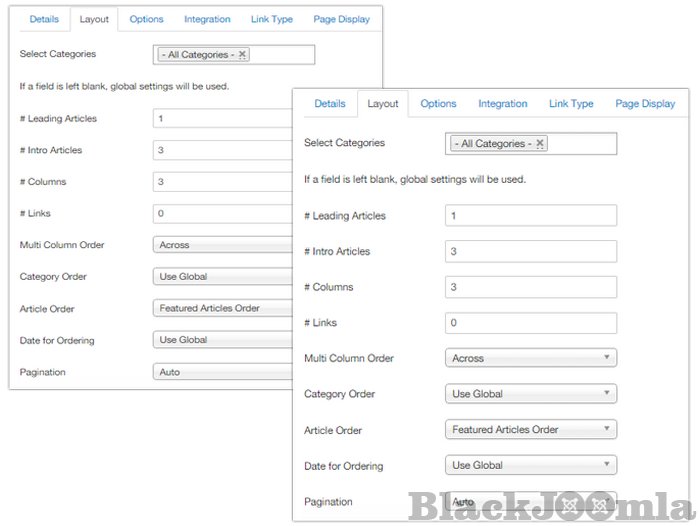Select # Links field in front panel
Image resolution: width=700 pixels, height=526 pixels.
click(x=530, y=323)
